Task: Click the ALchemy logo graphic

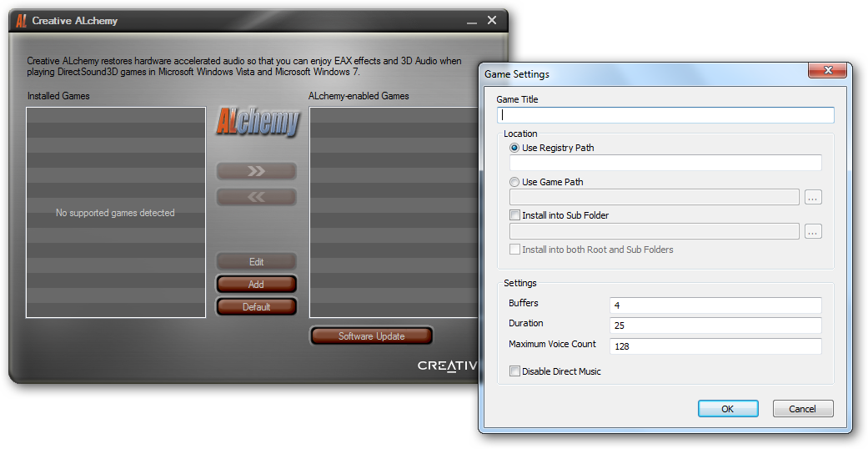Action: (x=258, y=122)
